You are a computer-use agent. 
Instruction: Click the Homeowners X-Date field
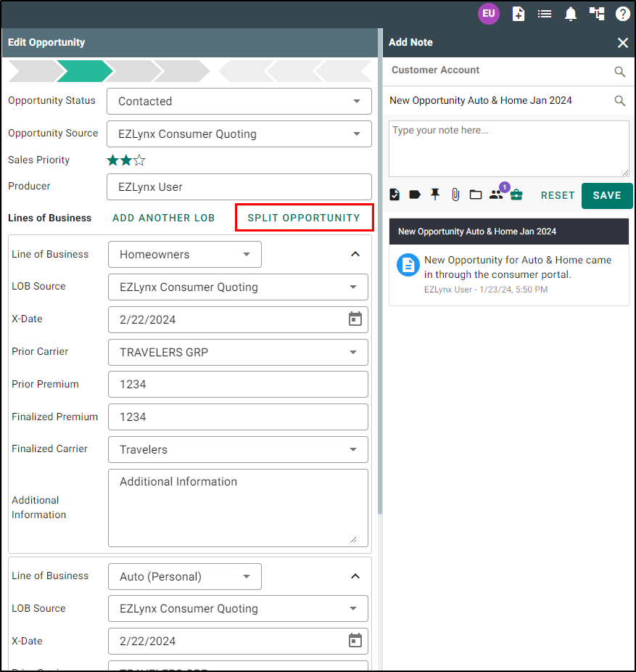[238, 320]
